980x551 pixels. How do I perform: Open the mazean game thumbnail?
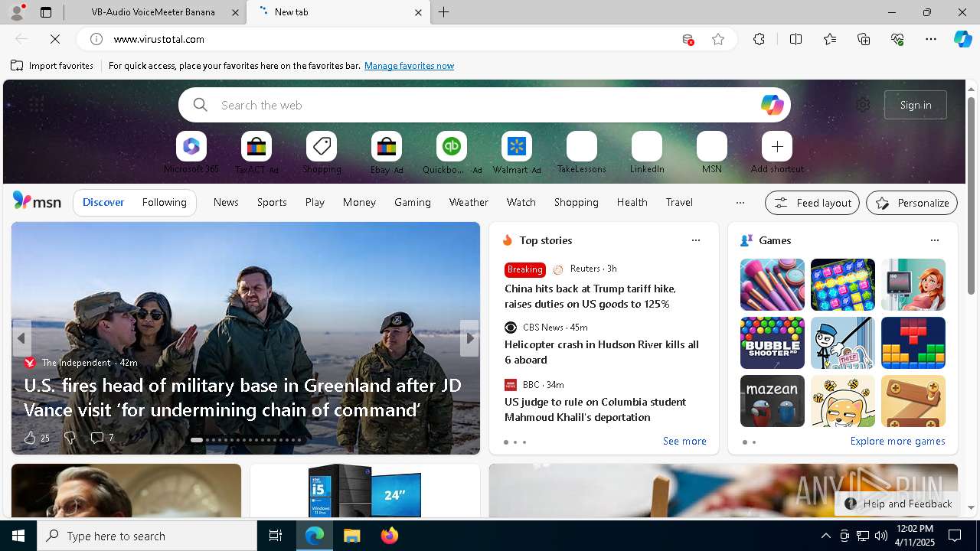pyautogui.click(x=773, y=401)
